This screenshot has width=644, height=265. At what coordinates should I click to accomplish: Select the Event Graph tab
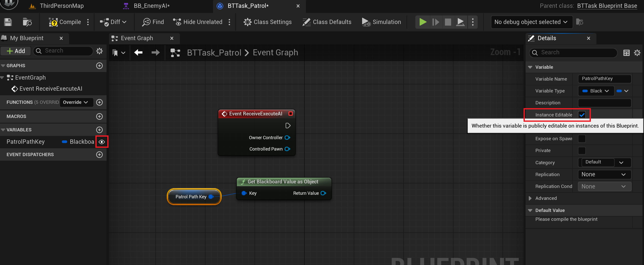point(137,38)
